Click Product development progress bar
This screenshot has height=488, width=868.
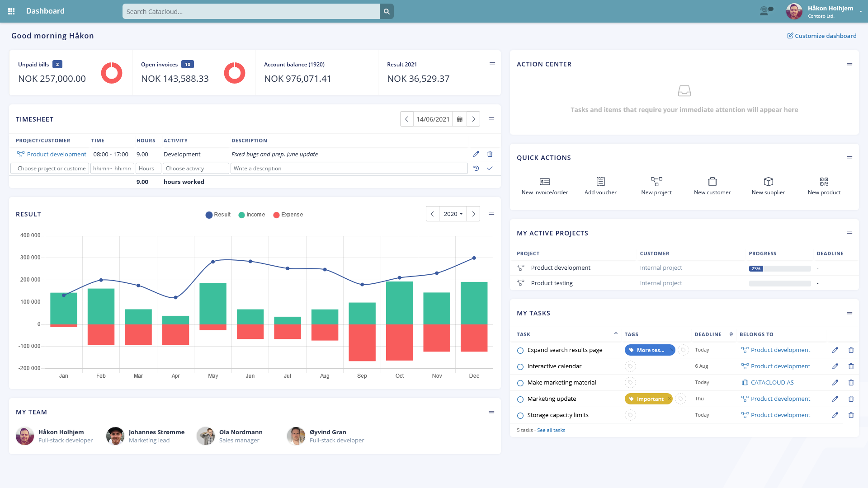(780, 268)
